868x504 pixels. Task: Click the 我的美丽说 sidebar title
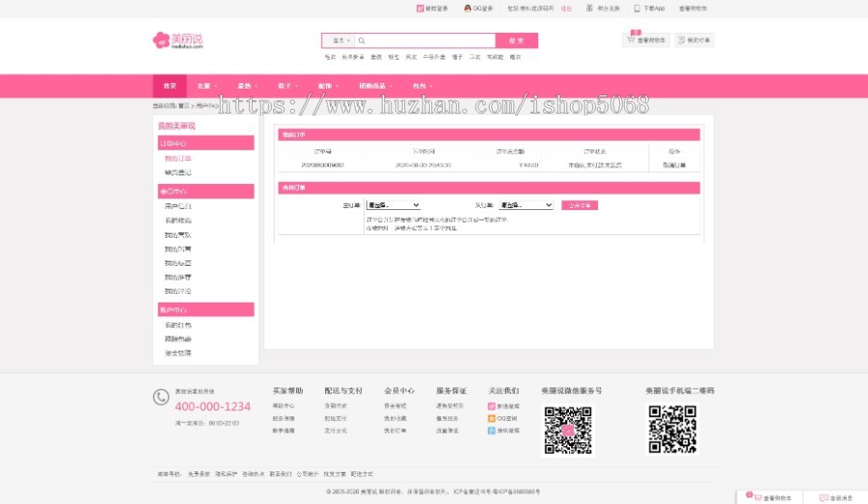(176, 126)
